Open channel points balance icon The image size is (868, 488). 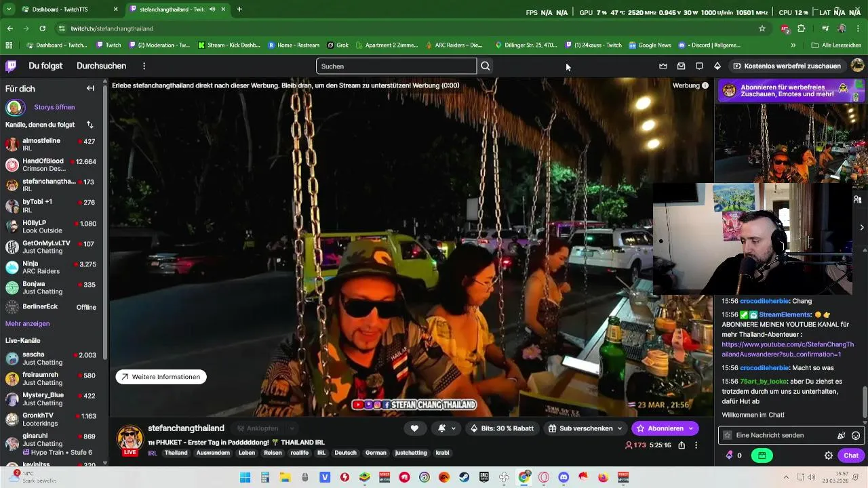(730, 455)
